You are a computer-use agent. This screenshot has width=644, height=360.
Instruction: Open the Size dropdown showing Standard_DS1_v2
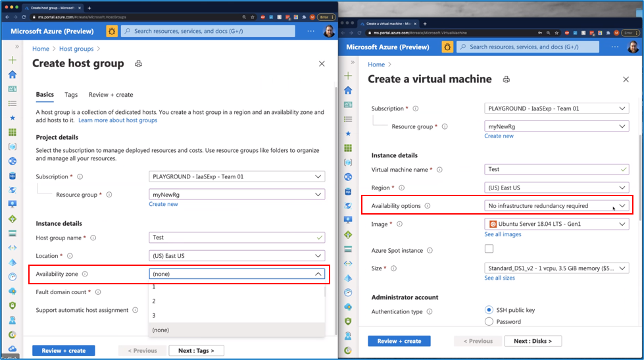click(x=557, y=269)
